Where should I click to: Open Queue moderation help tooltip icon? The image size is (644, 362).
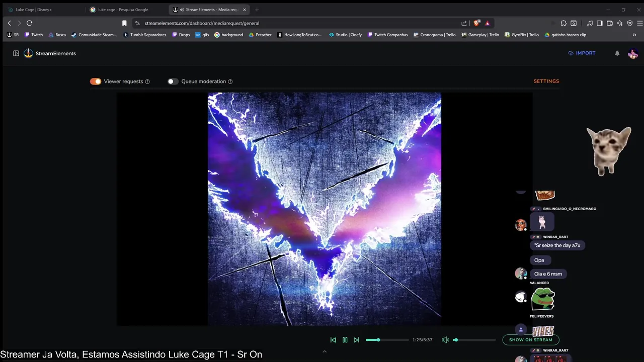(x=230, y=81)
